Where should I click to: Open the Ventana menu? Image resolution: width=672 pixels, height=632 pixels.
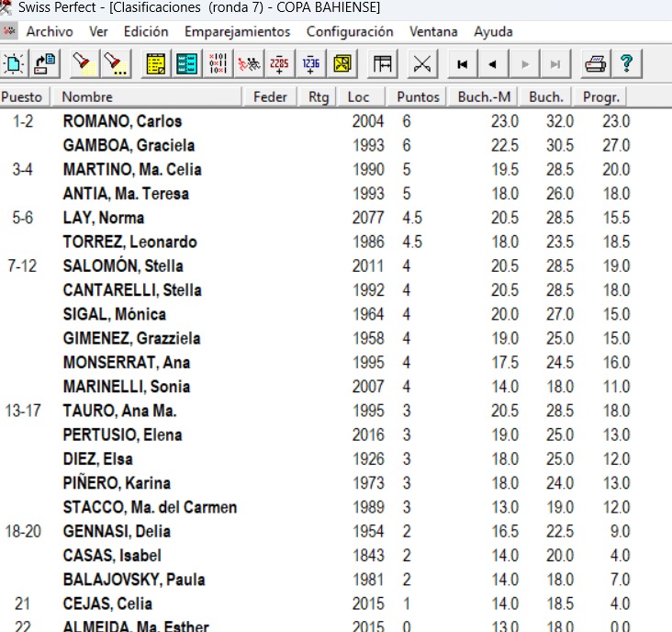[x=433, y=31]
